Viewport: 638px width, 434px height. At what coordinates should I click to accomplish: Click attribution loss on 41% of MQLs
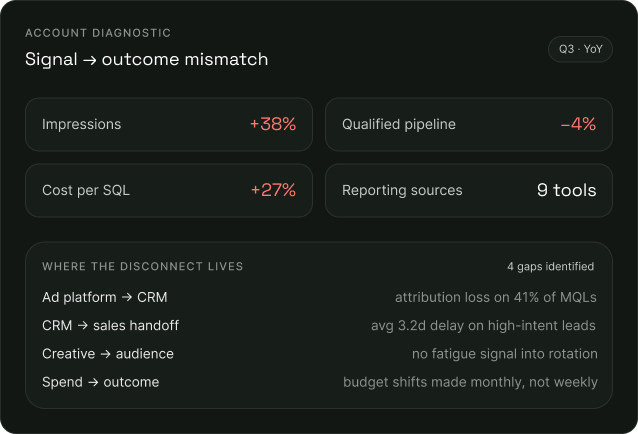pyautogui.click(x=496, y=297)
